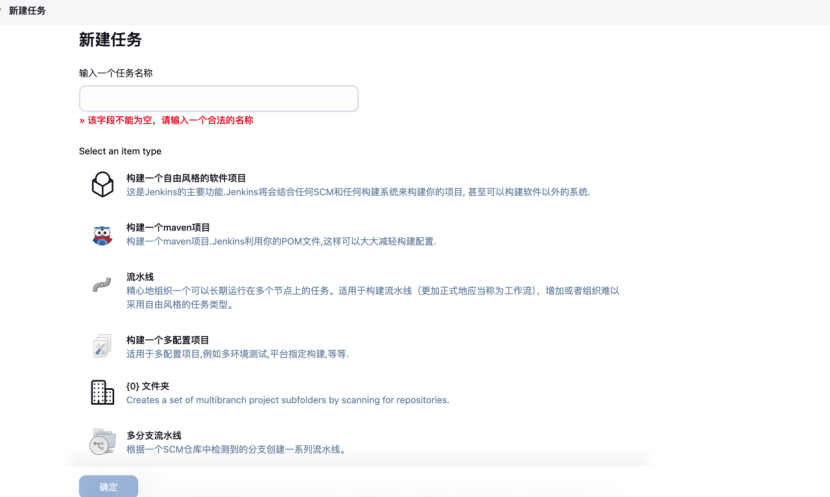Open the 新建任务 breadcrumb link
This screenshot has height=497, width=830.
pos(27,11)
